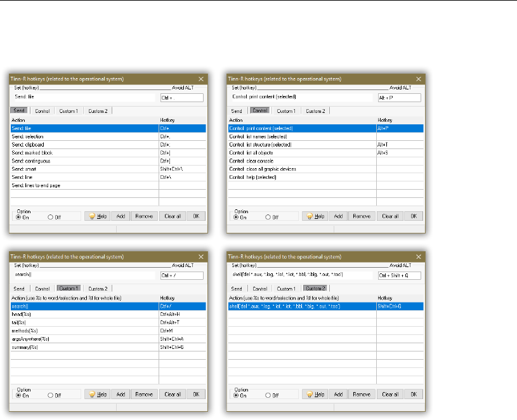Screen dimensions: 517x420
Task: Select 'Control: list names (selected)' row
Action: pos(326,136)
